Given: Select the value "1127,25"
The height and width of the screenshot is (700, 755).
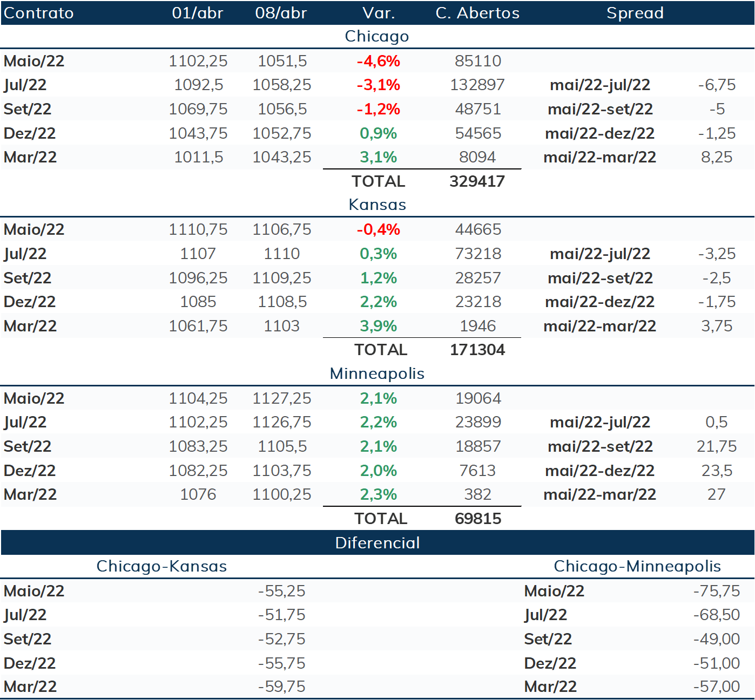Looking at the screenshot, I should pyautogui.click(x=282, y=398).
